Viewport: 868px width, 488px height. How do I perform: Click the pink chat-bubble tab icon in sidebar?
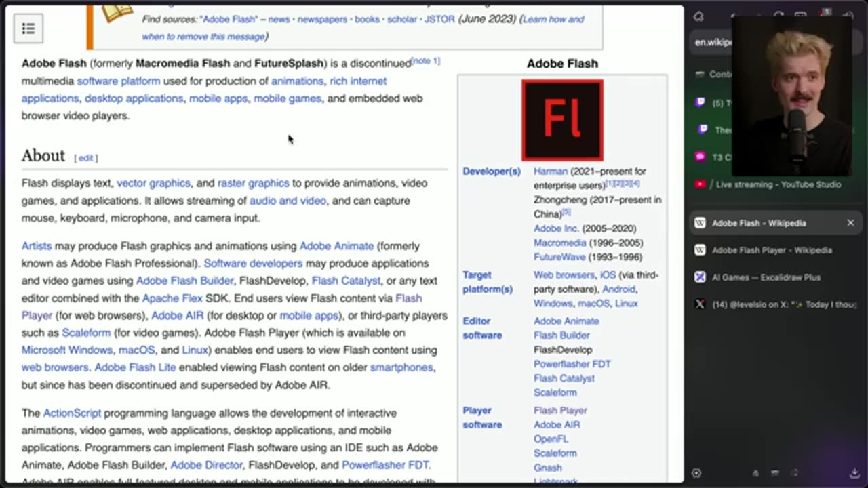click(x=701, y=157)
